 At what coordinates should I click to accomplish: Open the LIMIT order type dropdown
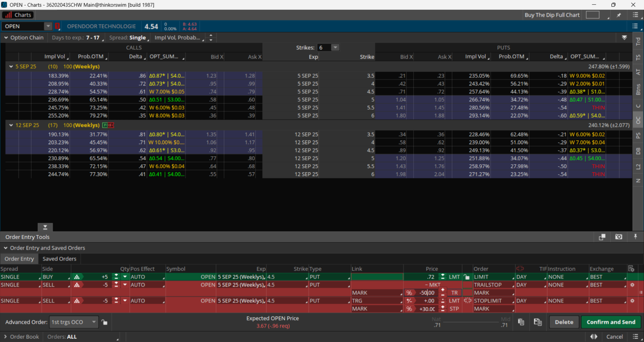point(494,277)
